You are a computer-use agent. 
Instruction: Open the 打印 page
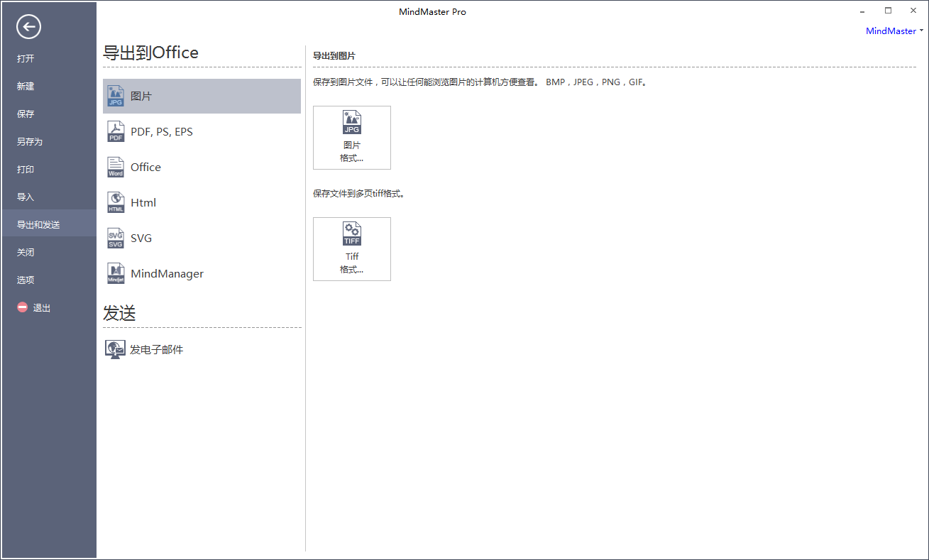click(x=26, y=169)
